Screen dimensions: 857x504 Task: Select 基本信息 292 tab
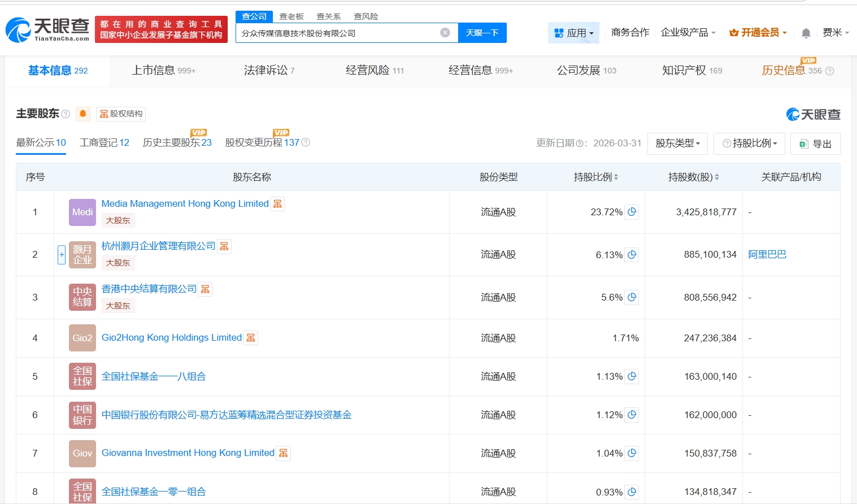click(58, 71)
